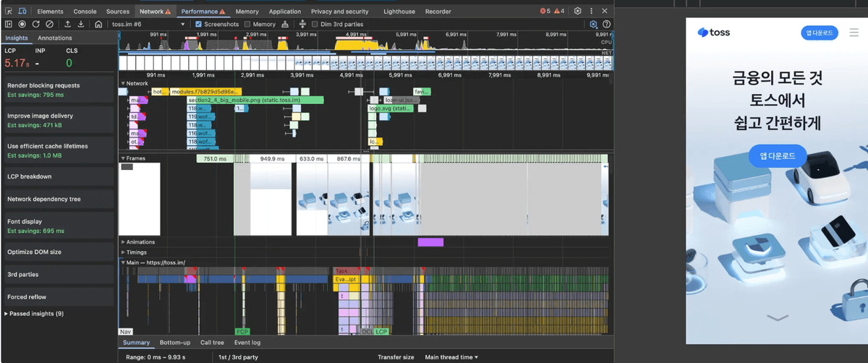
Task: Clear the performance recording
Action: click(x=49, y=24)
